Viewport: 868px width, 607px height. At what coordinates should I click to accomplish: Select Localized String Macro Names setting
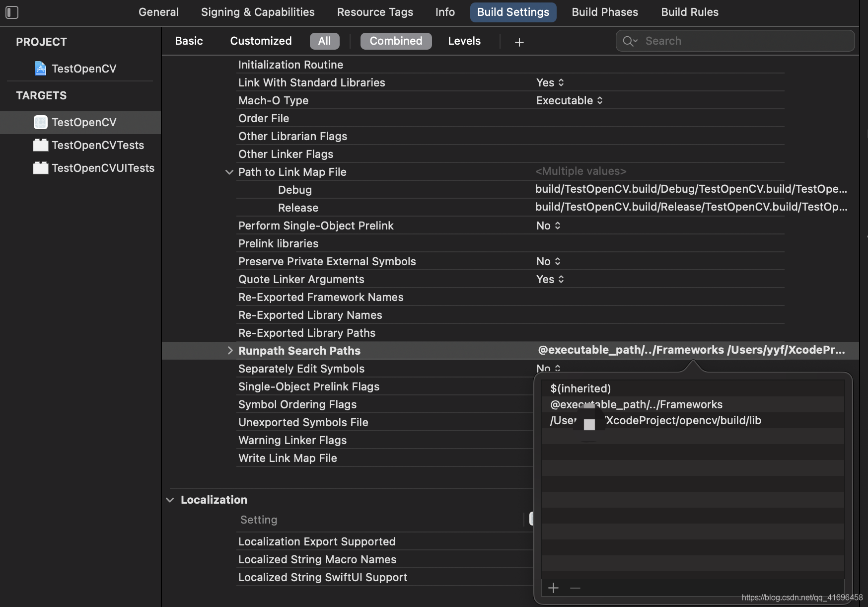pos(317,559)
